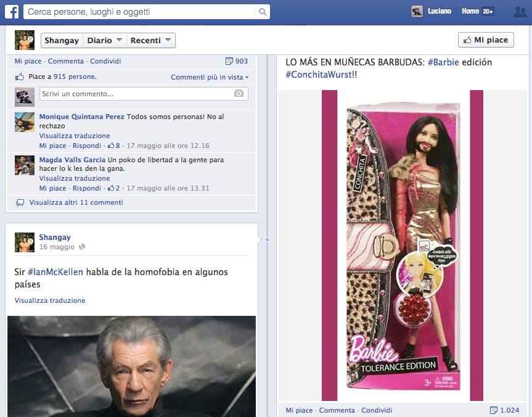Click the search magnifier icon
The image size is (532, 417).
pyautogui.click(x=263, y=12)
